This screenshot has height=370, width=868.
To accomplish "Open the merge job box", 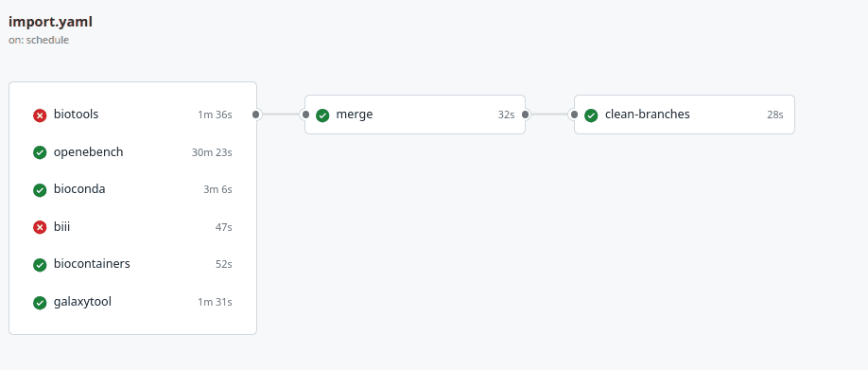I will coord(415,115).
